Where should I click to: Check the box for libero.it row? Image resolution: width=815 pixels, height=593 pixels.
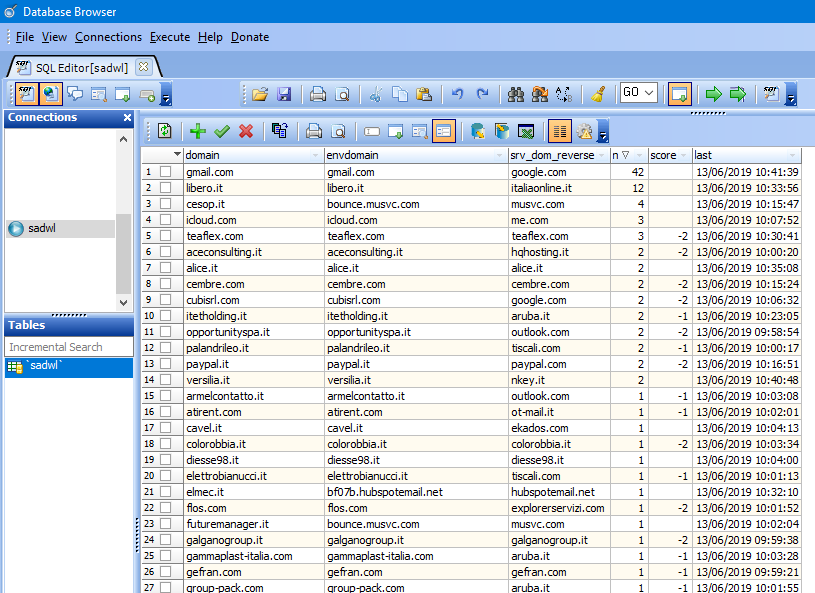click(165, 188)
